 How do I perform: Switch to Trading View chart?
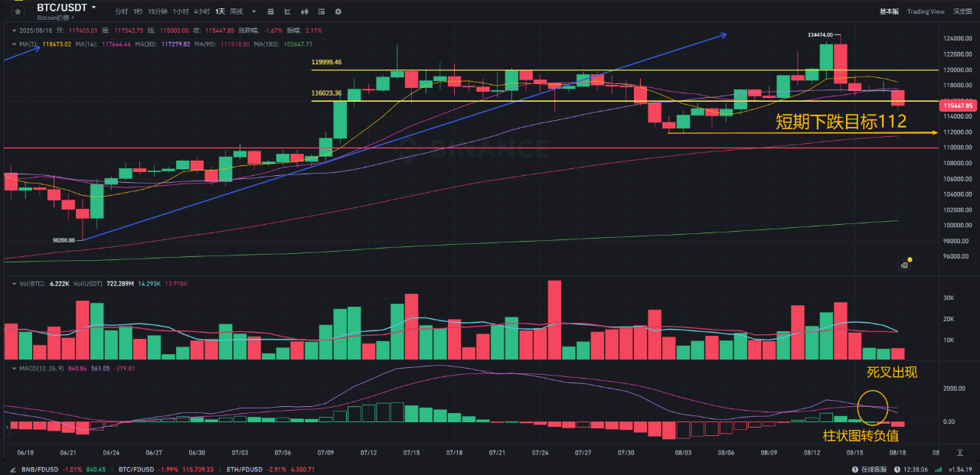926,11
